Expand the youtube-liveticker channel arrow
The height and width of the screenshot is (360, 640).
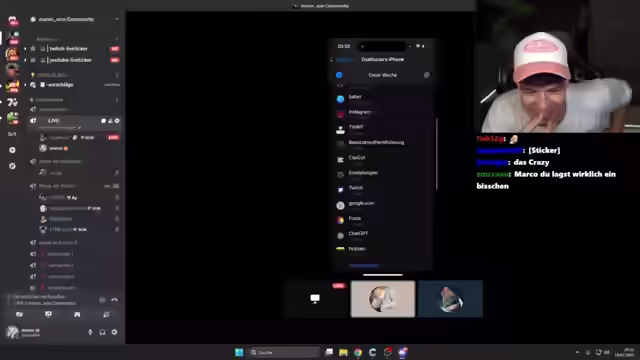pyautogui.click(x=25, y=60)
